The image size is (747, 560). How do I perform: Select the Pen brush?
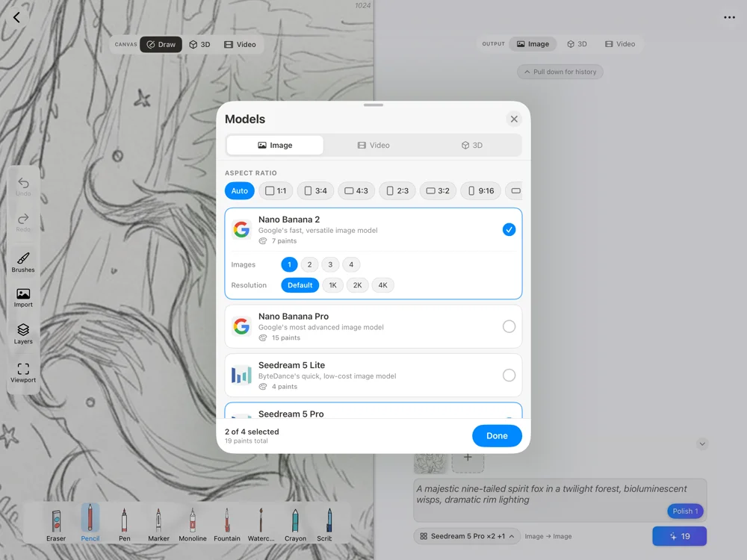(124, 524)
